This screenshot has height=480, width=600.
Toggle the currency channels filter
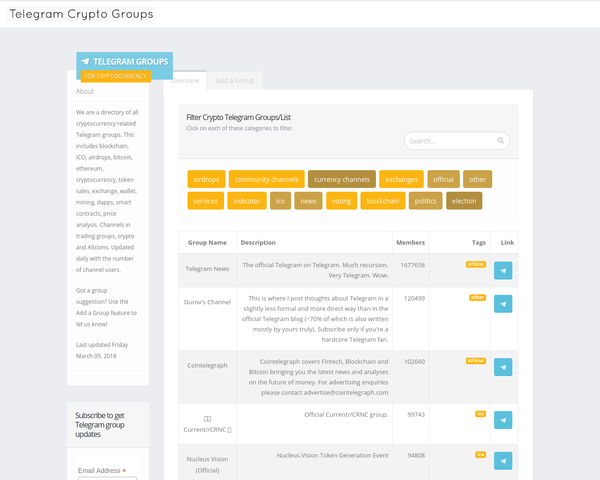click(x=341, y=180)
